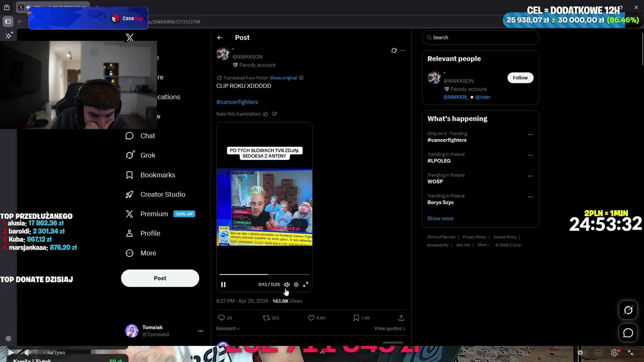
Task: Seek on the video progress bar
Action: click(x=264, y=275)
